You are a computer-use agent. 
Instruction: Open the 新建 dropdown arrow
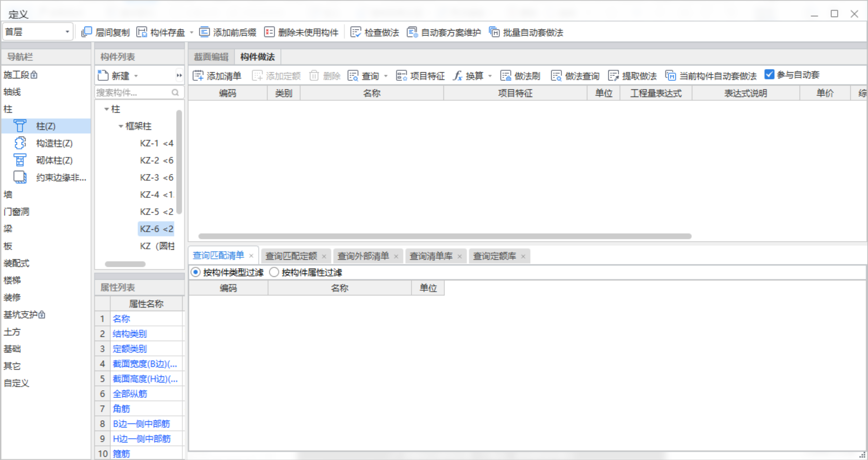136,76
